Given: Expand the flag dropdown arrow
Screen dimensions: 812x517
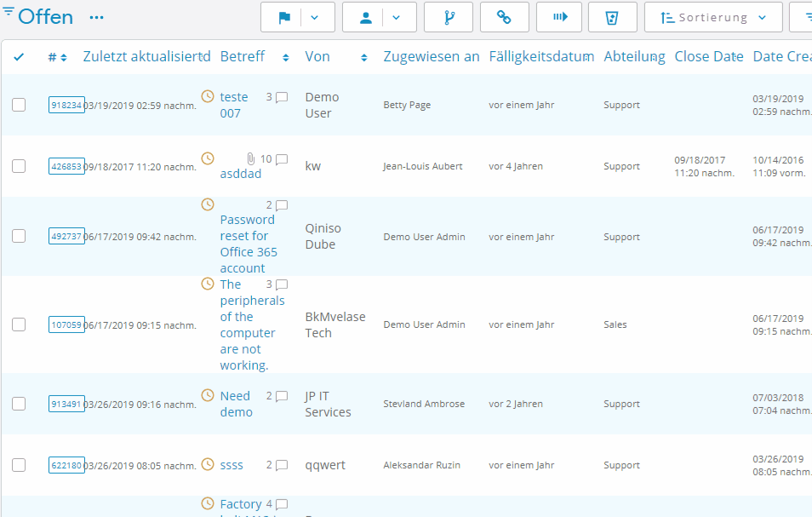Looking at the screenshot, I should coord(316,17).
